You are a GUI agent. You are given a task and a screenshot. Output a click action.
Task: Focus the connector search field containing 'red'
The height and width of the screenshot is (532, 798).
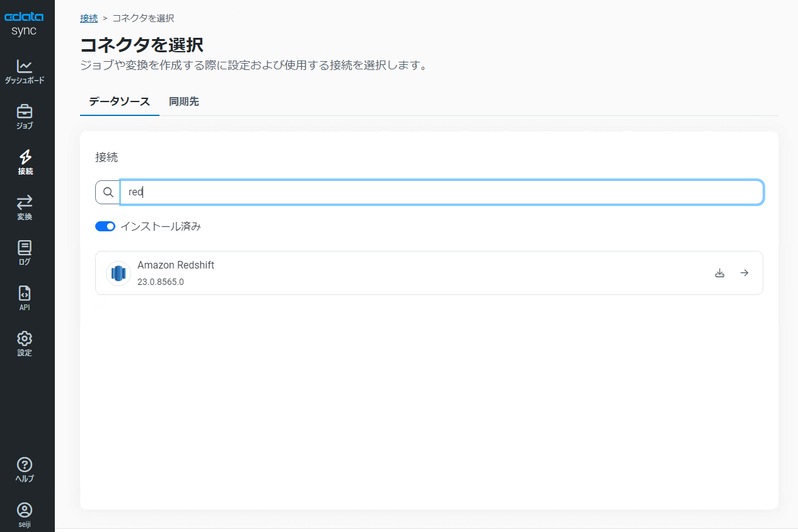[442, 192]
